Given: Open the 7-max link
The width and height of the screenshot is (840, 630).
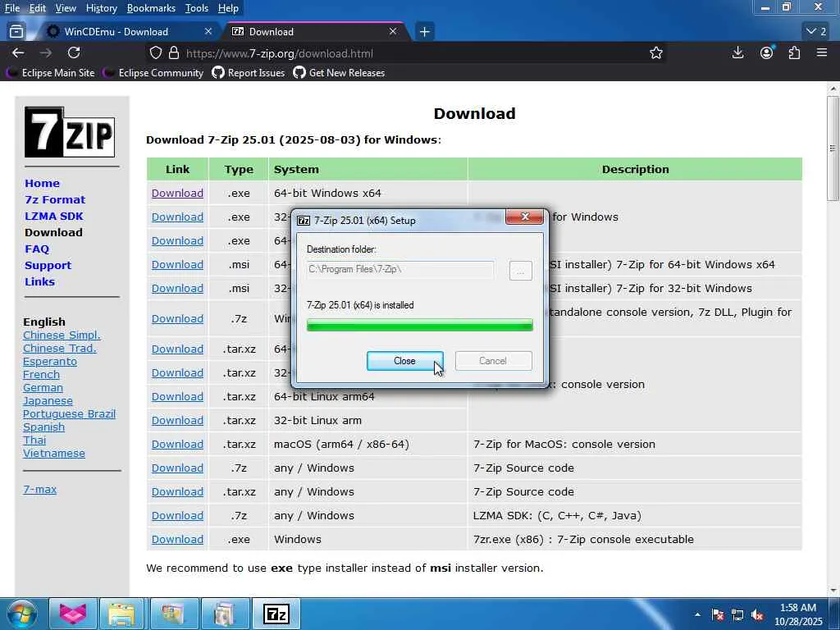Looking at the screenshot, I should pyautogui.click(x=39, y=490).
